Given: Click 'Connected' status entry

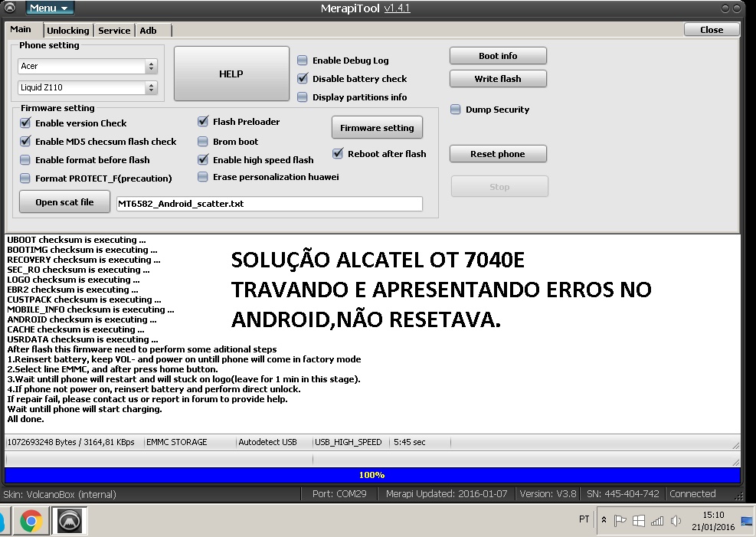Looking at the screenshot, I should pyautogui.click(x=692, y=493).
